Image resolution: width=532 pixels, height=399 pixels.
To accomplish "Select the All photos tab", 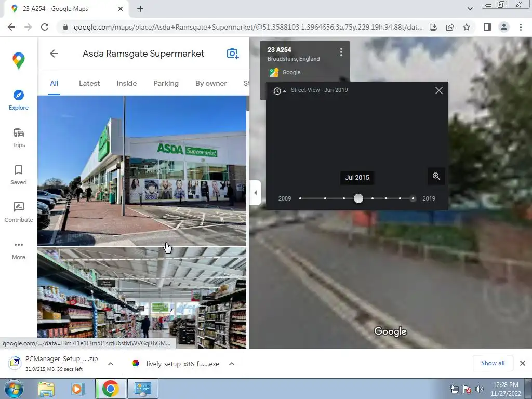I will 54,84.
